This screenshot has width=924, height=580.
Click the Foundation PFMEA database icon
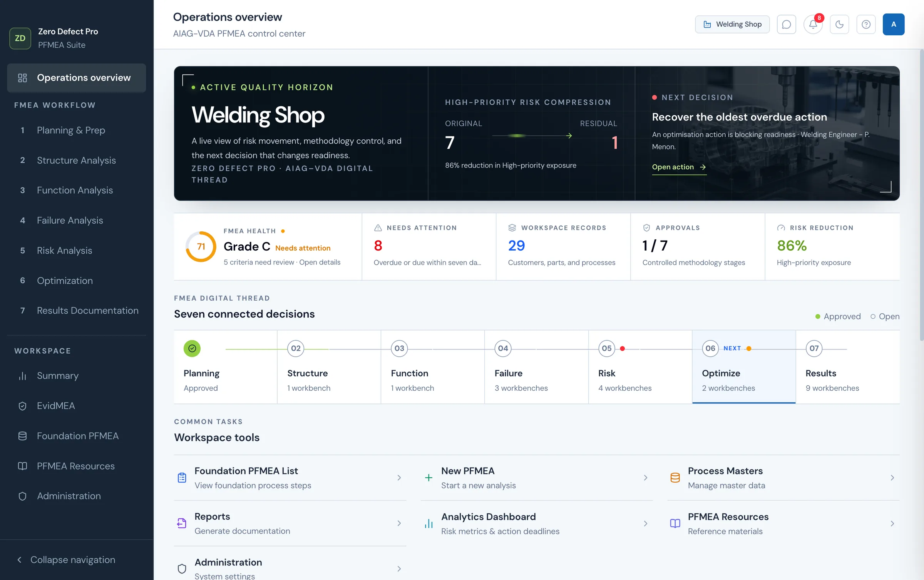(x=22, y=436)
